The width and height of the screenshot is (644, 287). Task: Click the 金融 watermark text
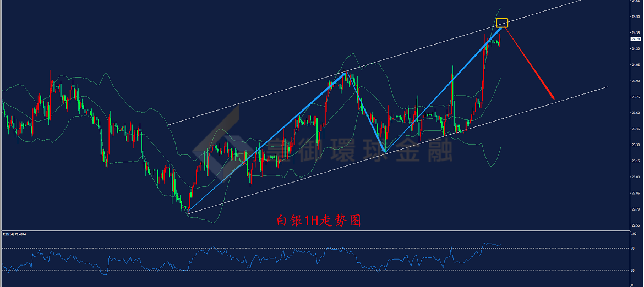(425, 151)
